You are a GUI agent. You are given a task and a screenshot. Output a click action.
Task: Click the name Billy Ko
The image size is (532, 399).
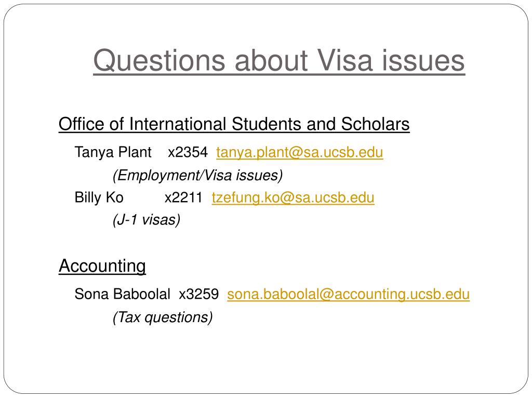click(99, 197)
